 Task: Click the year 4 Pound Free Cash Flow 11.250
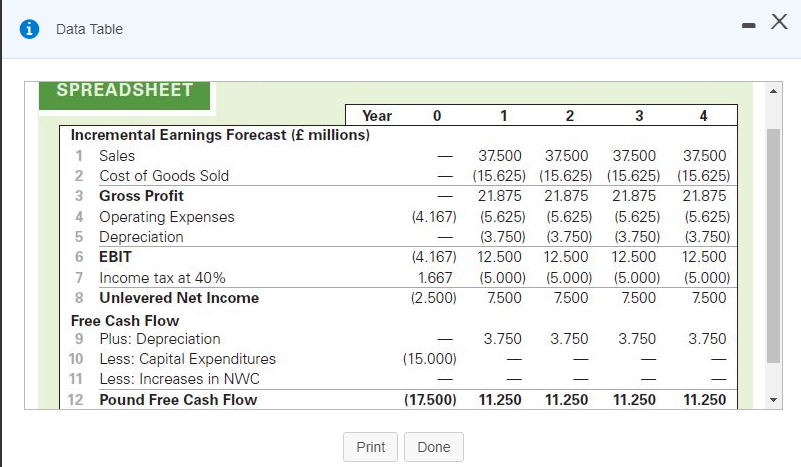coord(704,400)
